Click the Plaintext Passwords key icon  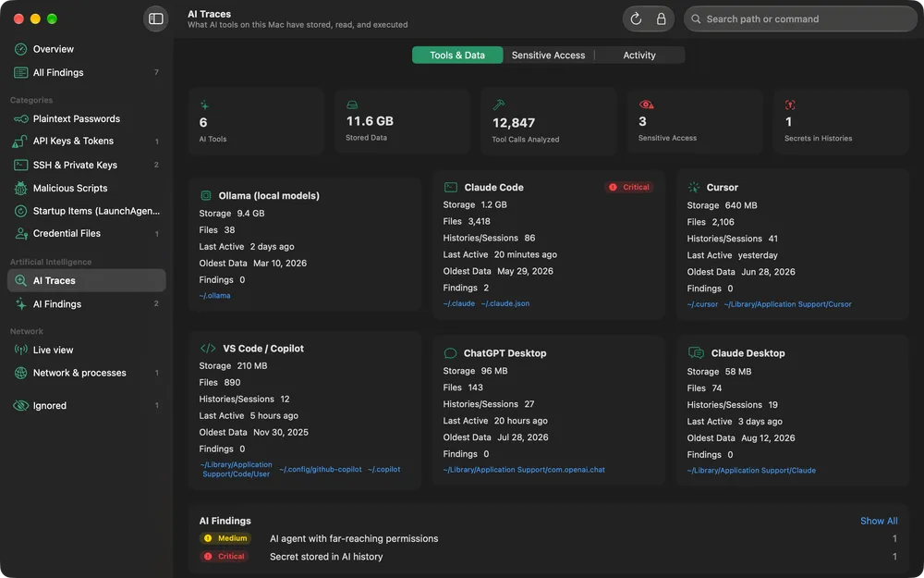20,118
